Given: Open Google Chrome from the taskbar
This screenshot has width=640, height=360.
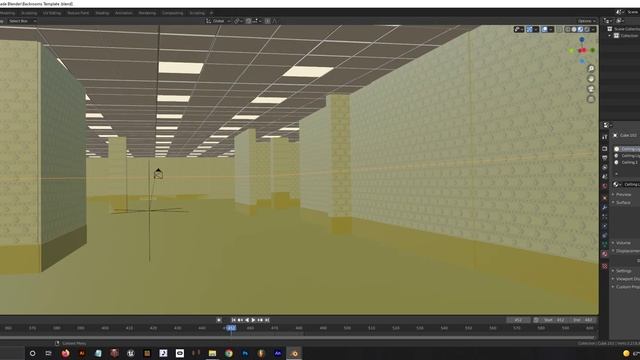Looking at the screenshot, I should (229, 353).
